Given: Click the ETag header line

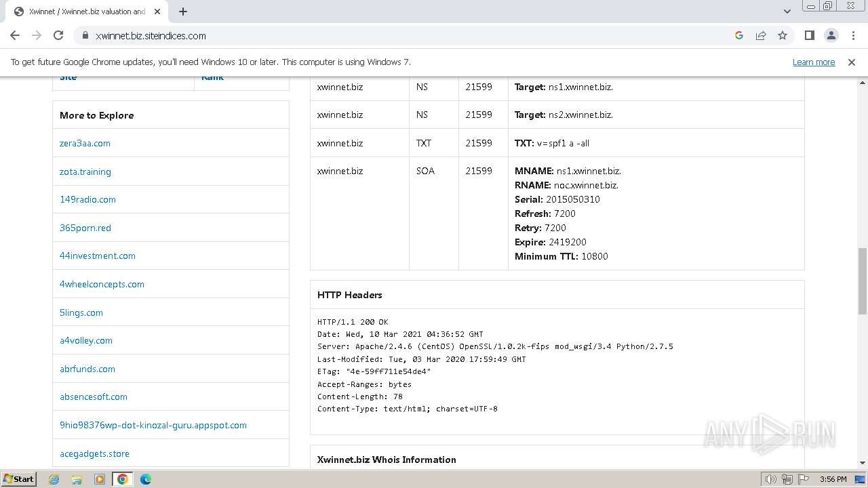Looking at the screenshot, I should 374,371.
